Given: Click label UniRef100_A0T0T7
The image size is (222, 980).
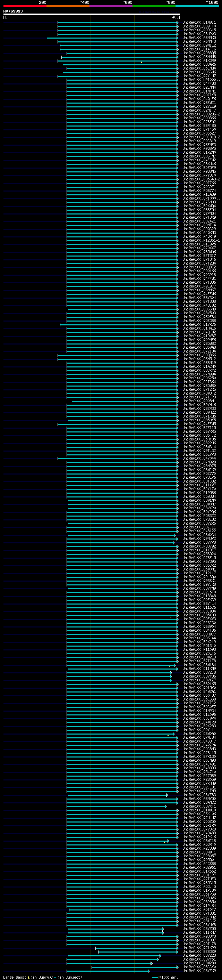Looking at the screenshot, I should coord(199,909).
